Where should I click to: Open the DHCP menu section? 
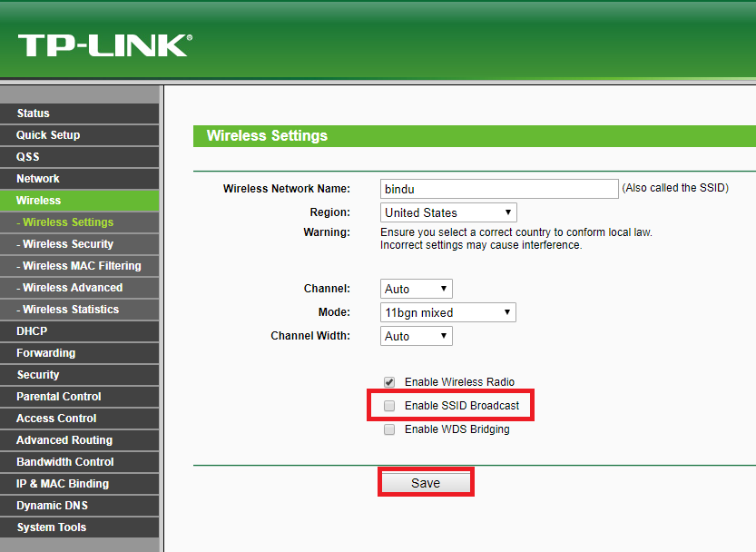(80, 331)
